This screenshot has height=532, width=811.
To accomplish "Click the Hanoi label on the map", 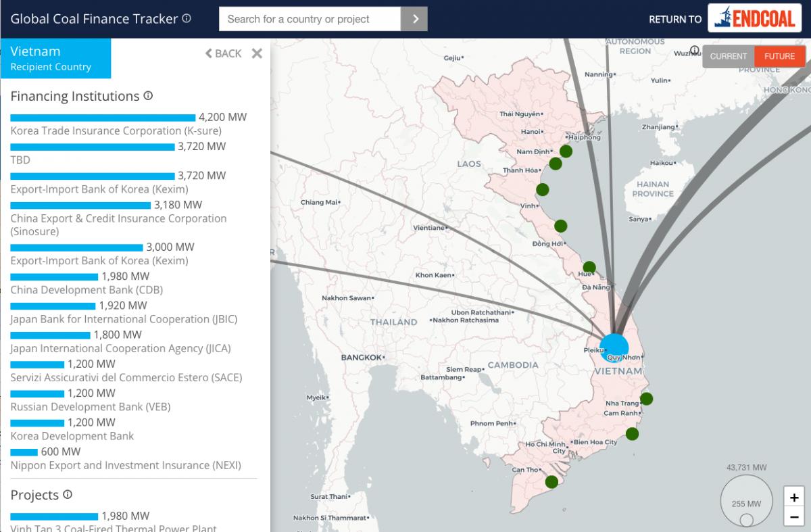I will [x=533, y=131].
